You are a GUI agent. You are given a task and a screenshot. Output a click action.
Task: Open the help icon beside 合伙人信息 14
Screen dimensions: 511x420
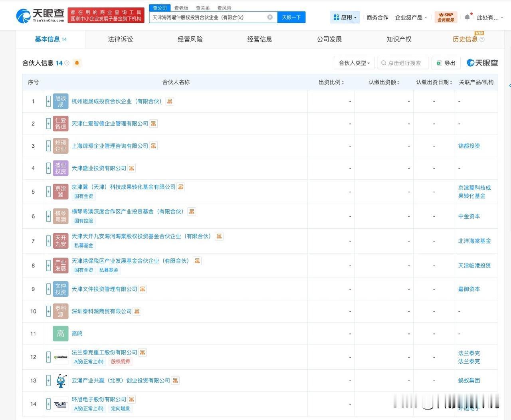click(x=67, y=63)
